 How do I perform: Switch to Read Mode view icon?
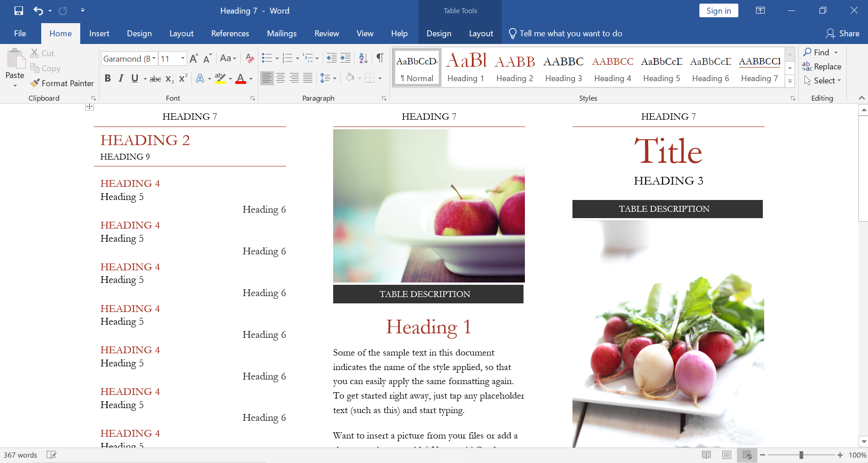coord(706,455)
